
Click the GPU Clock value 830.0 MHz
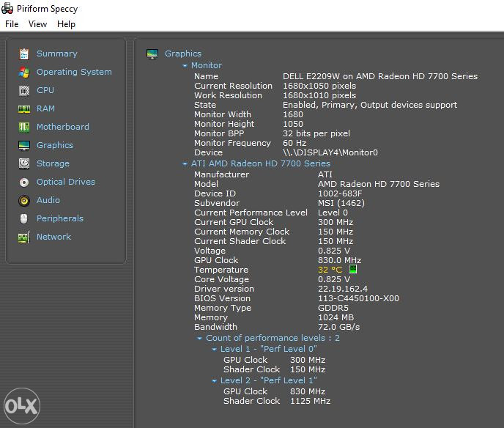(x=339, y=260)
